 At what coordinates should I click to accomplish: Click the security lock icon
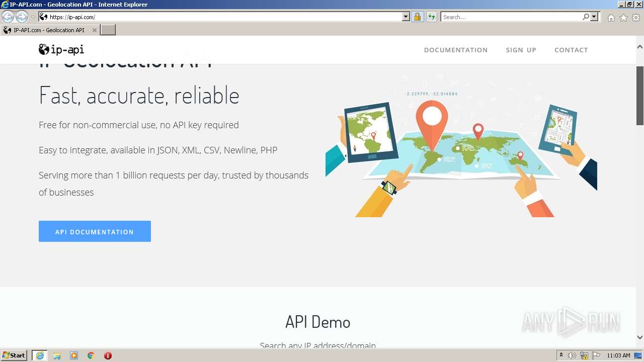tap(417, 17)
